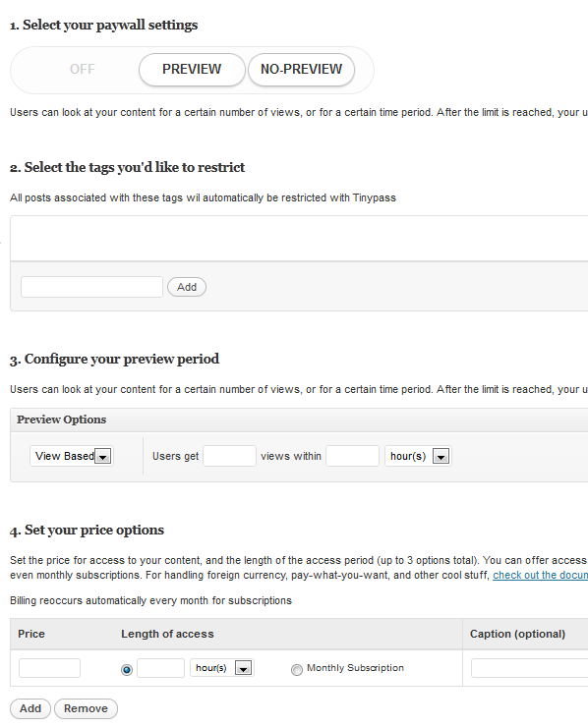Switch paywall setting to OFF
This screenshot has height=728, width=588.
tap(83, 69)
